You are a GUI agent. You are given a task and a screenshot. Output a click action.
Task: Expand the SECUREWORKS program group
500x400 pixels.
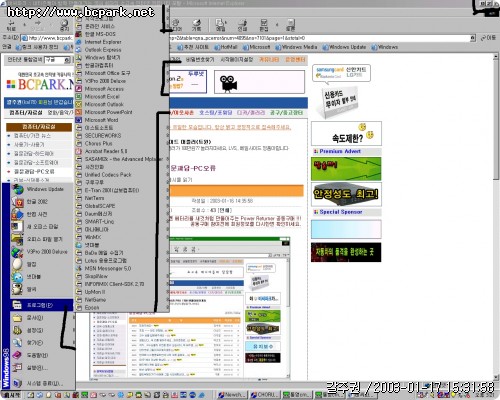(x=103, y=136)
